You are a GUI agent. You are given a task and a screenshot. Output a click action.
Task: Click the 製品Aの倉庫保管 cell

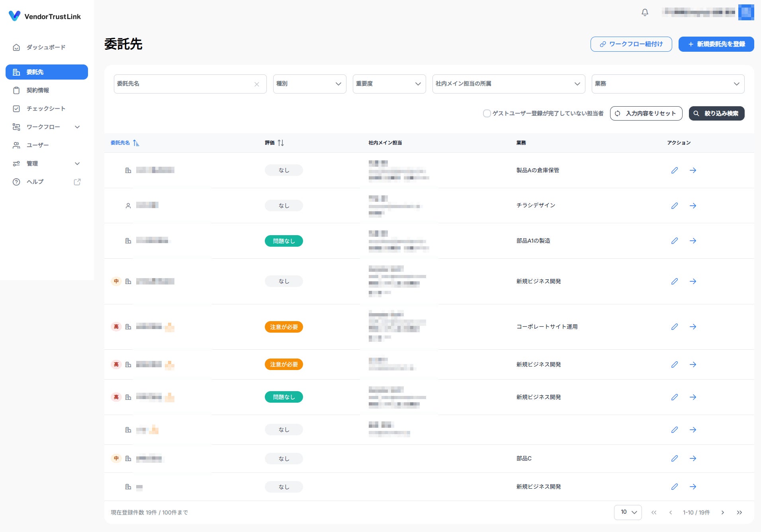[x=538, y=170]
